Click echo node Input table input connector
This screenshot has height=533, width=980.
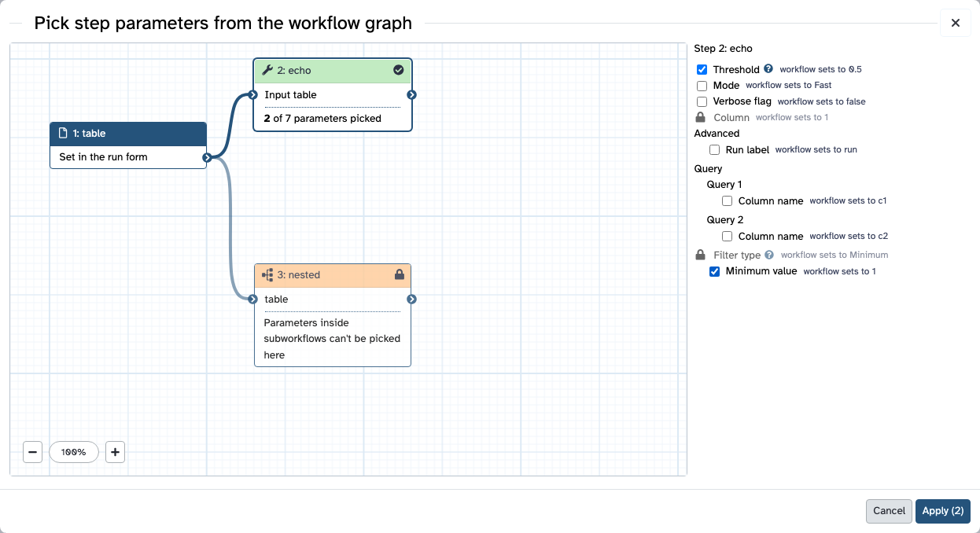pyautogui.click(x=253, y=95)
